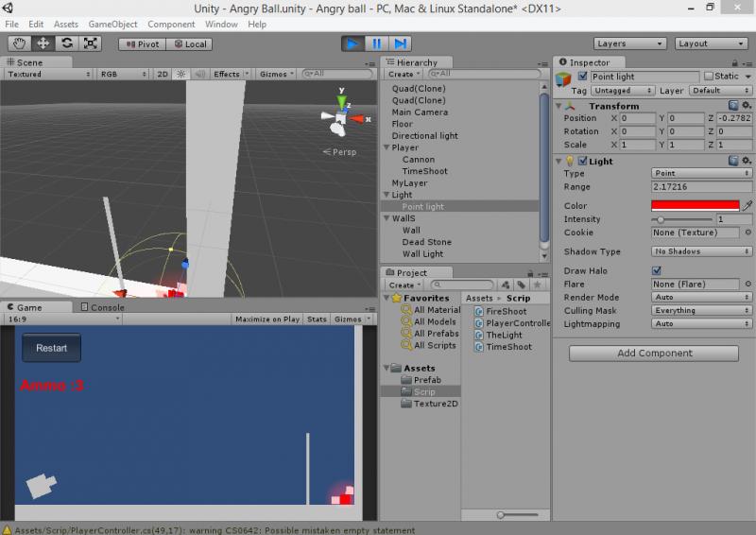Toggle scene lighting sun icon
The image size is (756, 535).
(180, 74)
